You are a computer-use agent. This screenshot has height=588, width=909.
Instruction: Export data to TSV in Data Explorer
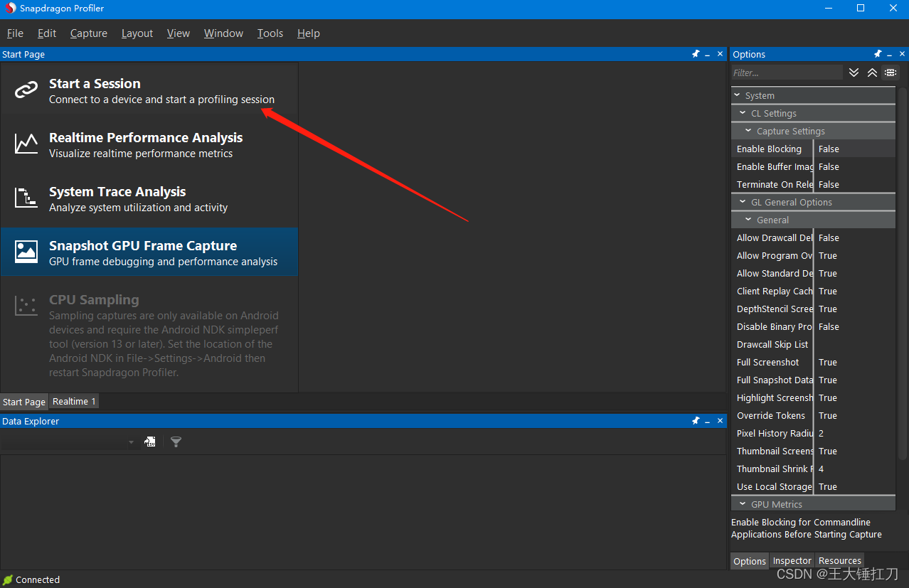[x=150, y=442]
